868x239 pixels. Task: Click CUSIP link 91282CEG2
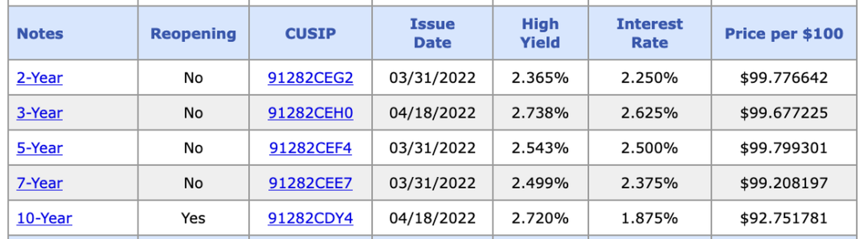point(310,78)
